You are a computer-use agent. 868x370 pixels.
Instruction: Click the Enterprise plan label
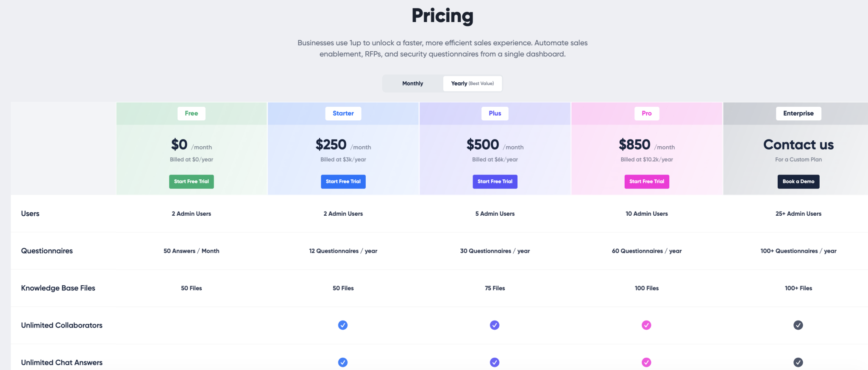click(x=798, y=113)
